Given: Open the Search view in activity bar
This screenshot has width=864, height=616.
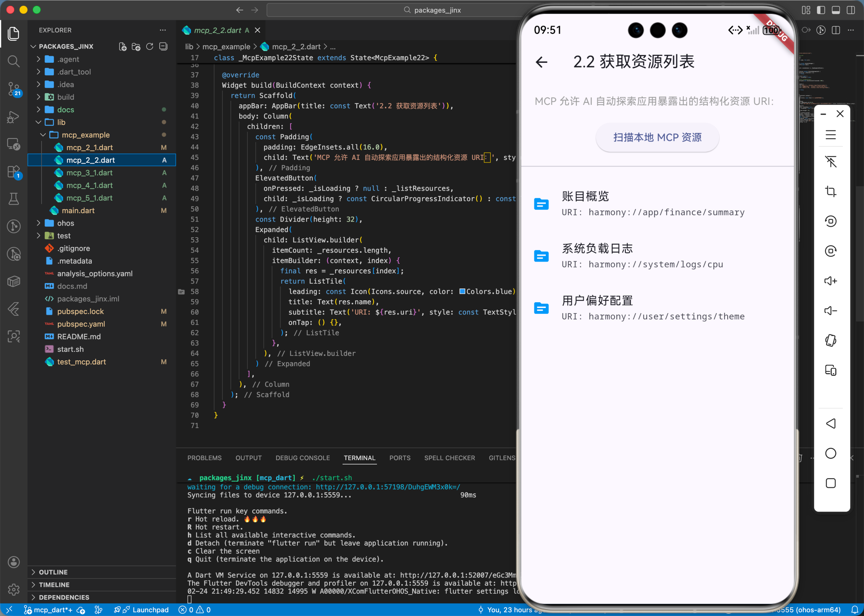Looking at the screenshot, I should point(13,61).
